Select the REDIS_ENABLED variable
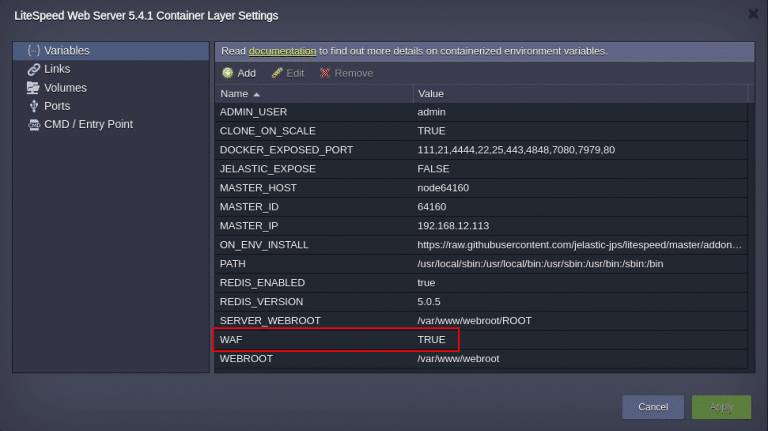Viewport: 768px width, 431px height. tap(262, 283)
